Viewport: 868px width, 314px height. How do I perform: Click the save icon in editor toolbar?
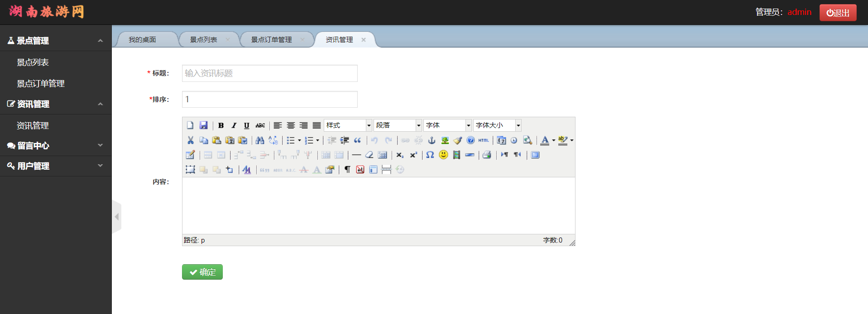[x=203, y=125]
